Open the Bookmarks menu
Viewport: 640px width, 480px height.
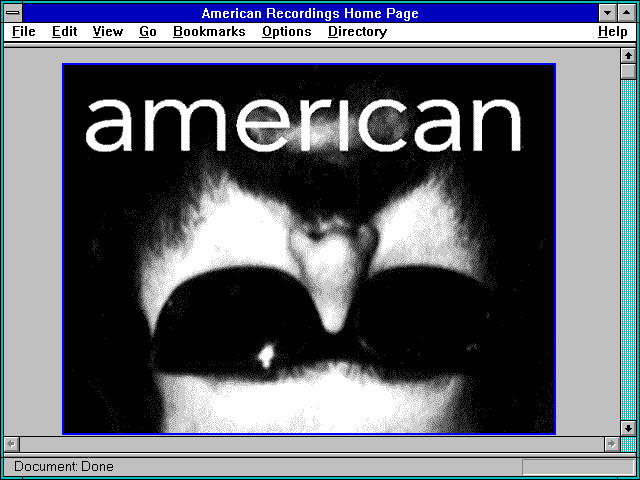click(209, 32)
